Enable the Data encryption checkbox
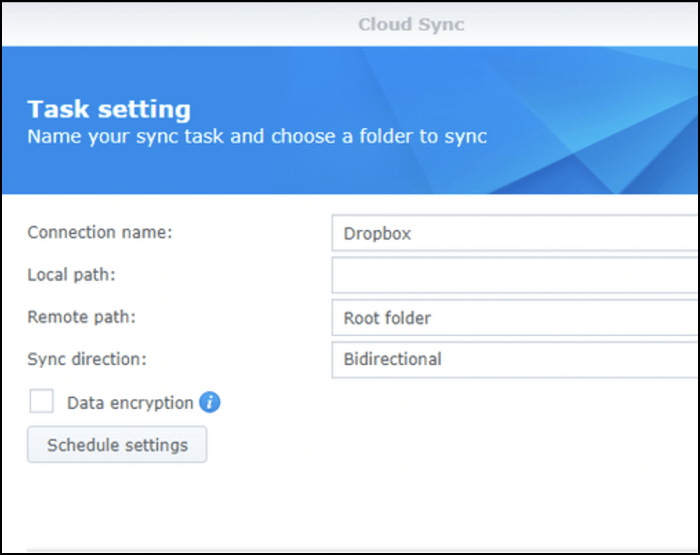 tap(42, 402)
